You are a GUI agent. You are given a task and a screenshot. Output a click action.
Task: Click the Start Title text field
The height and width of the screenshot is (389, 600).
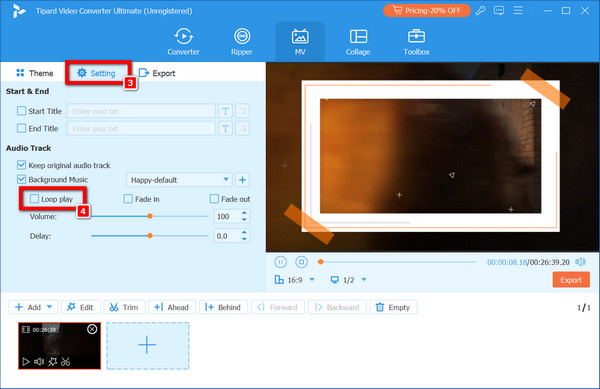tap(141, 111)
